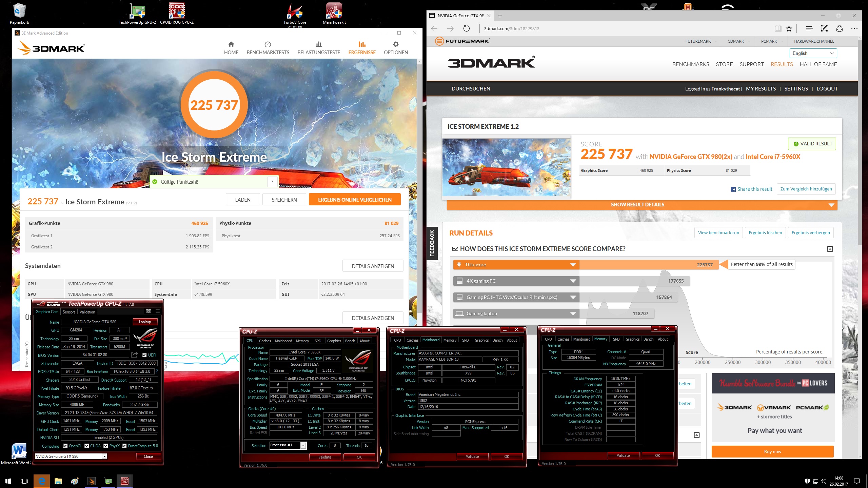This screenshot has width=868, height=488.
Task: Expand Gaming PC HTC Vive comparison dropdown
Action: point(573,297)
